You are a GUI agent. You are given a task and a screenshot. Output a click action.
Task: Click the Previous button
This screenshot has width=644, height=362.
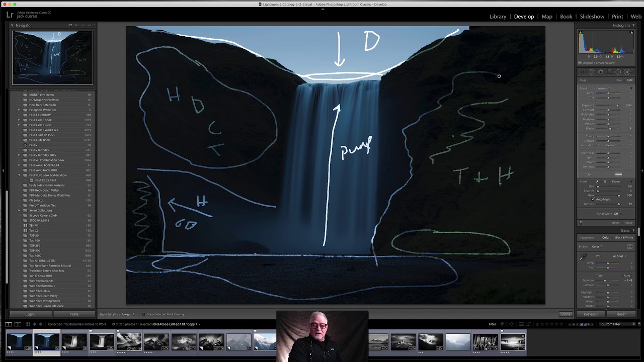pyautogui.click(x=591, y=314)
